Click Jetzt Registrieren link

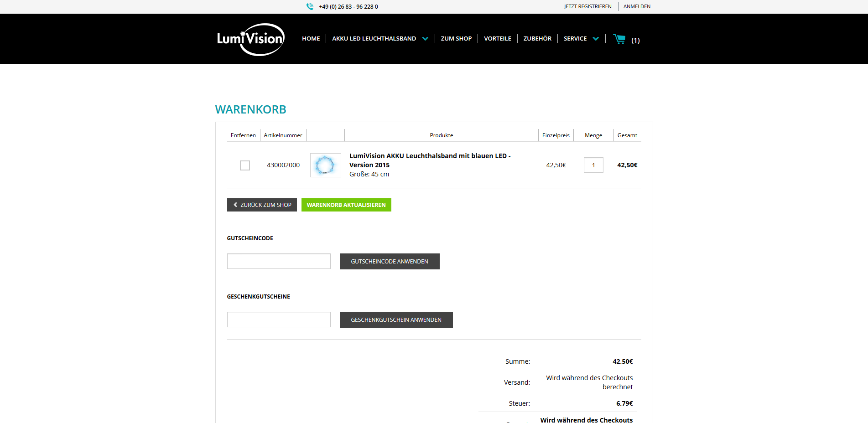coord(587,6)
